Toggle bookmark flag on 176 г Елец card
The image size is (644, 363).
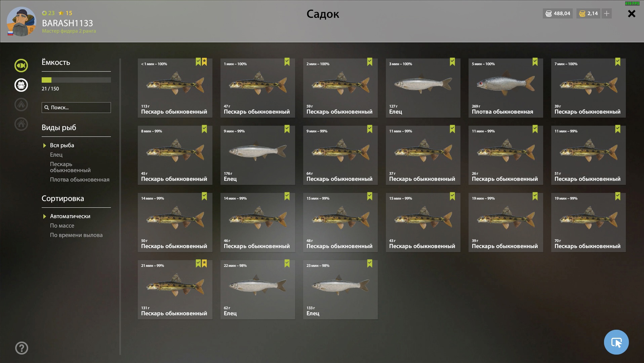[x=287, y=129]
